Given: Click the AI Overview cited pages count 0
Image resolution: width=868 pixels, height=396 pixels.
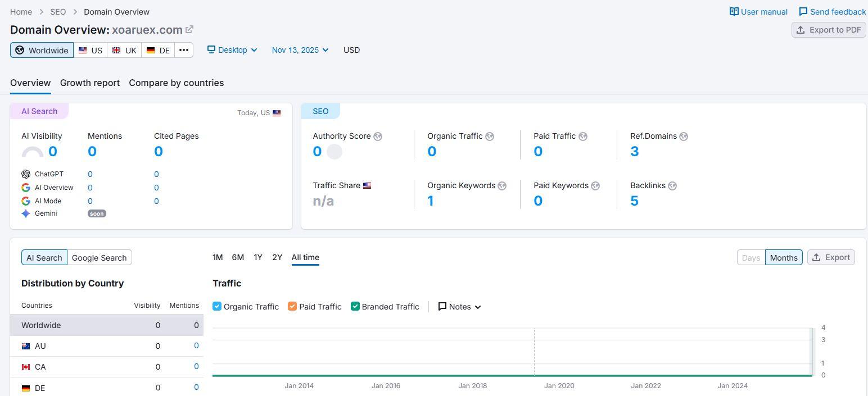Looking at the screenshot, I should pyautogui.click(x=156, y=188).
